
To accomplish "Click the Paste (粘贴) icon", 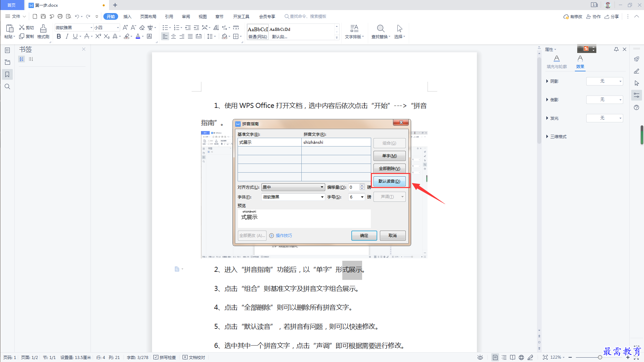I will click(x=9, y=28).
